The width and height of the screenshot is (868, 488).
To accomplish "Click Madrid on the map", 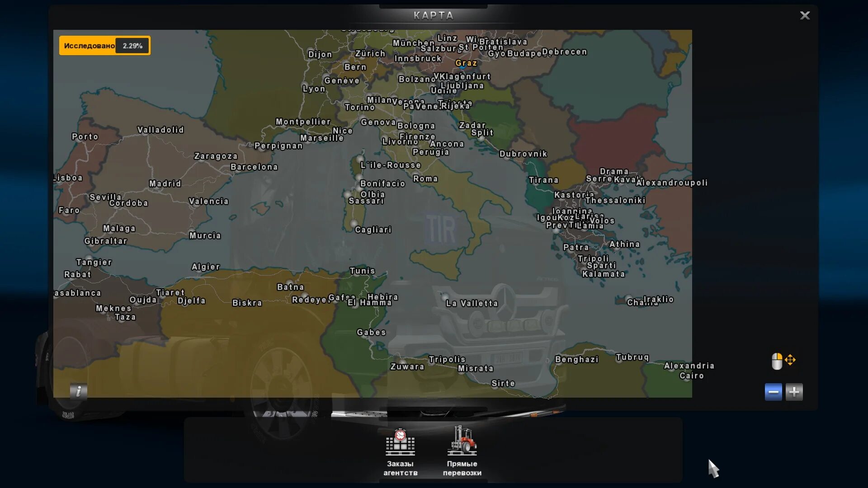I will 165,184.
